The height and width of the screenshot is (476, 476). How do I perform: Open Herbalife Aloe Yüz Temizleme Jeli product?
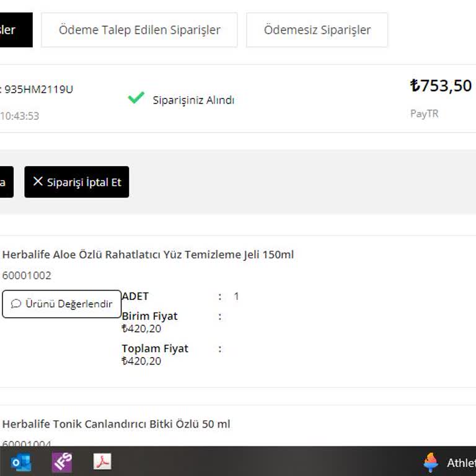point(148,254)
